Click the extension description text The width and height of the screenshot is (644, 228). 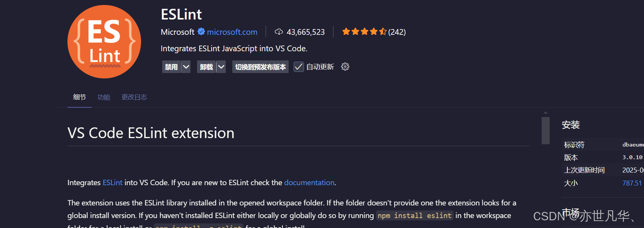coord(234,49)
